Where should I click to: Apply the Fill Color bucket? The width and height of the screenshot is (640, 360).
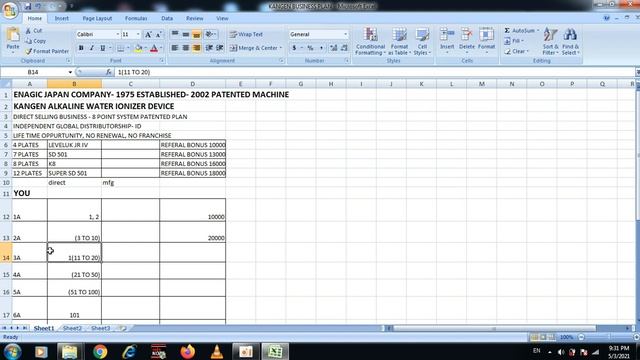coord(138,48)
